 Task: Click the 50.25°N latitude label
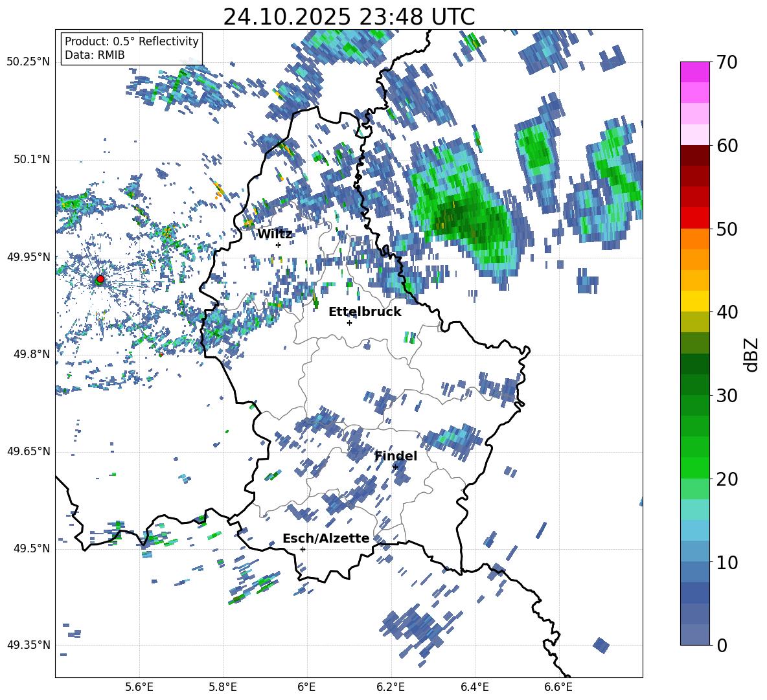pyautogui.click(x=29, y=62)
